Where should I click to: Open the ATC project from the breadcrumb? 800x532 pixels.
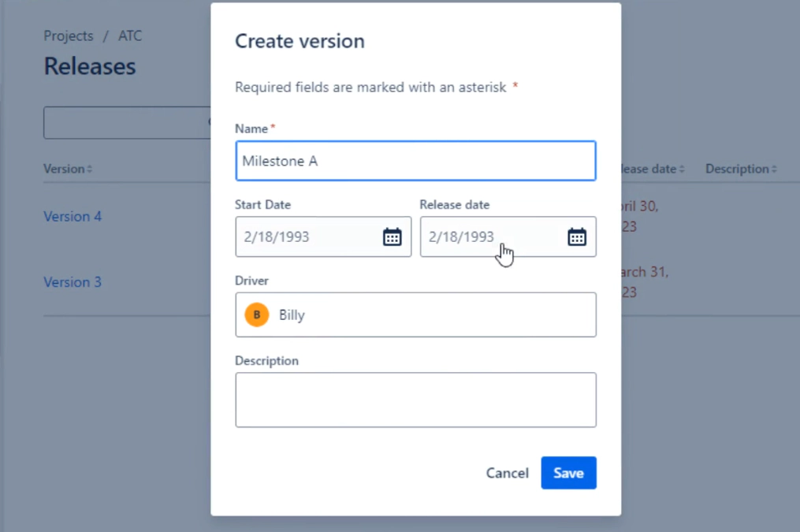pos(131,35)
